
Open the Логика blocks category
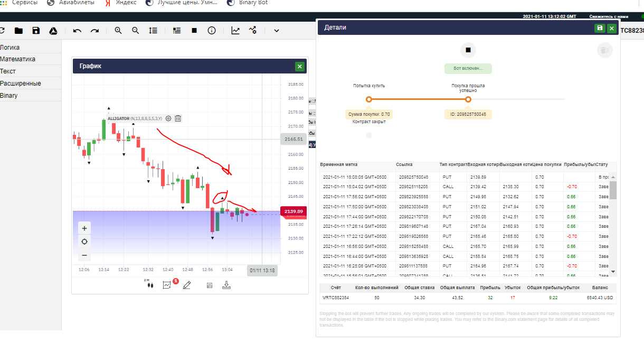(x=31, y=47)
